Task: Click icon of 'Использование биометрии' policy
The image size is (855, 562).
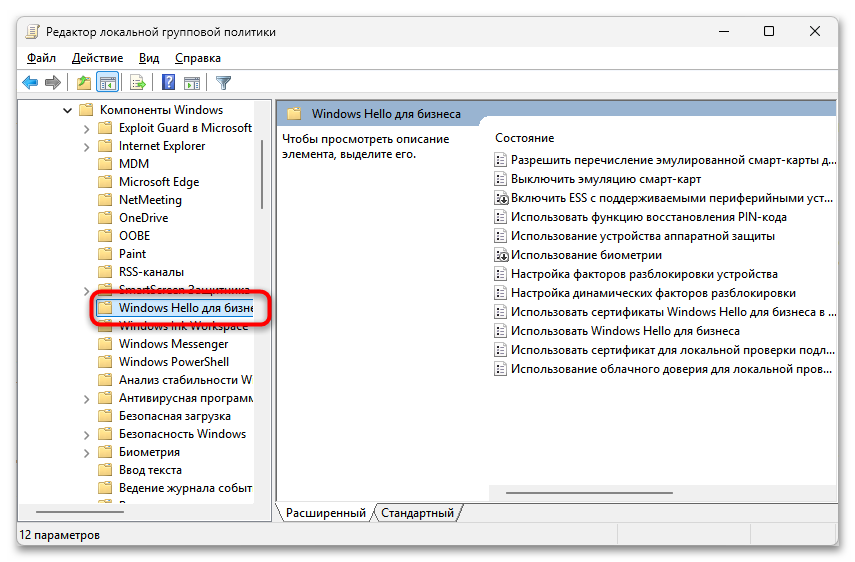Action: point(501,255)
